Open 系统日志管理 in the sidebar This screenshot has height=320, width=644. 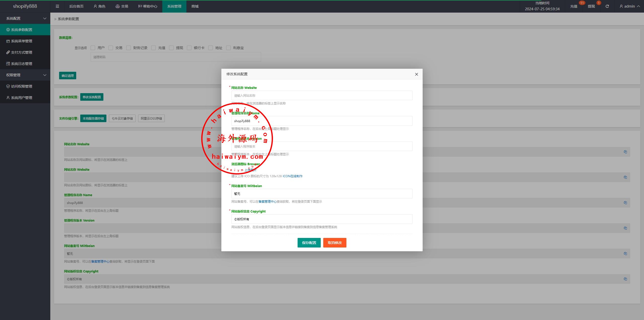tap(22, 64)
